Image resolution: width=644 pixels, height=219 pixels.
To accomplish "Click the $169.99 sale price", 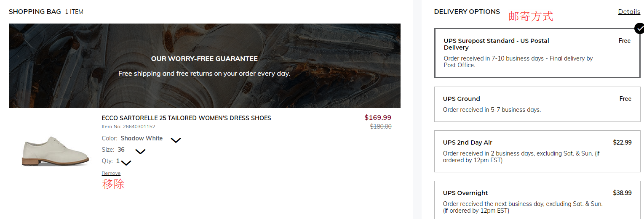I will [377, 118].
